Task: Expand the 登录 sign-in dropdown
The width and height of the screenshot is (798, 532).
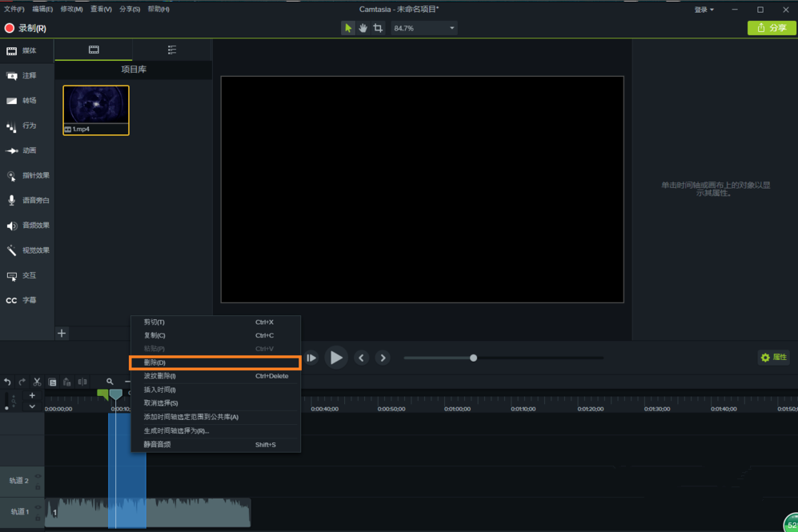Action: coord(704,10)
